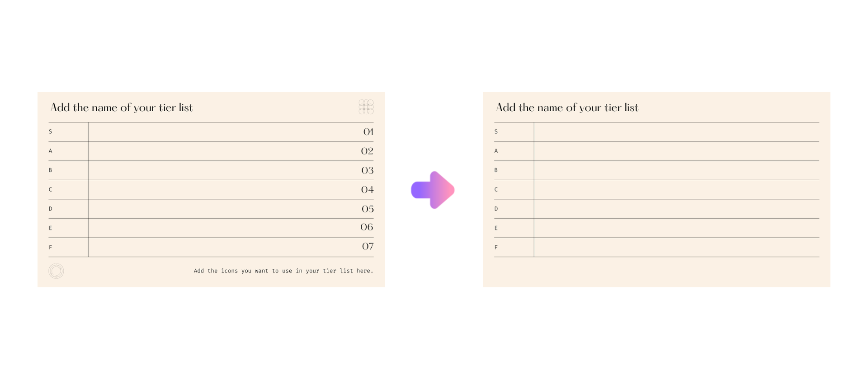Select the S tier label on left template

(51, 132)
